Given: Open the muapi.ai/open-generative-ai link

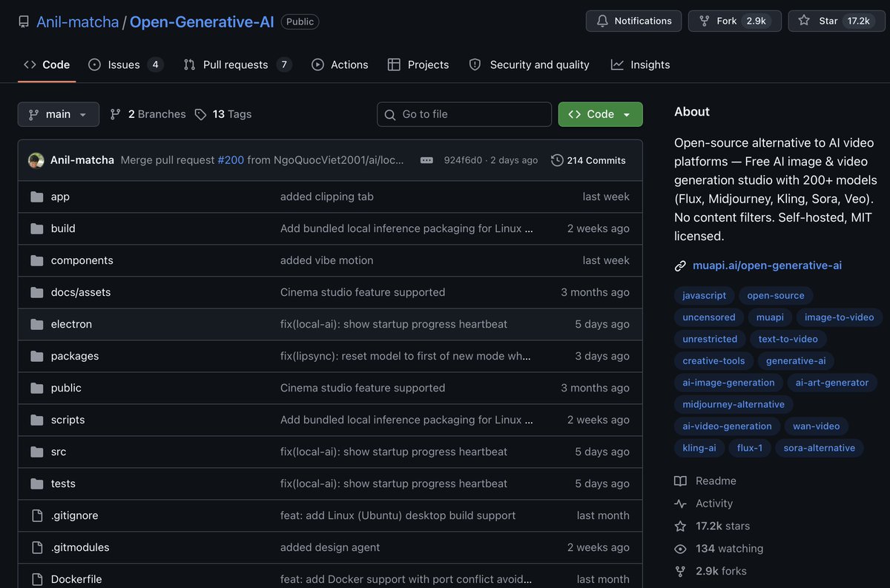Looking at the screenshot, I should tap(767, 265).
